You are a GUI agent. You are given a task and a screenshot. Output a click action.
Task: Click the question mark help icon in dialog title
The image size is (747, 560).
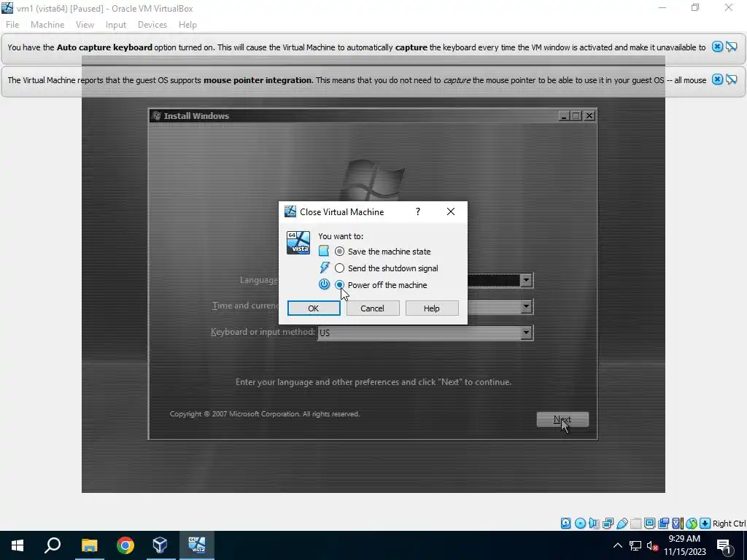pos(418,211)
